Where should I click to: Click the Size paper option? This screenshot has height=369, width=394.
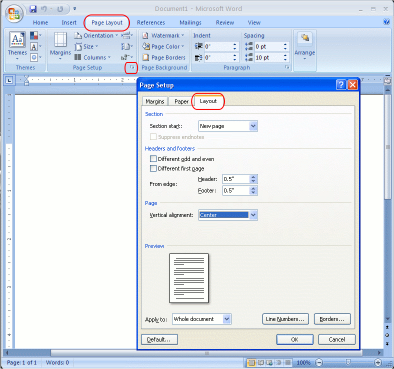click(x=86, y=46)
